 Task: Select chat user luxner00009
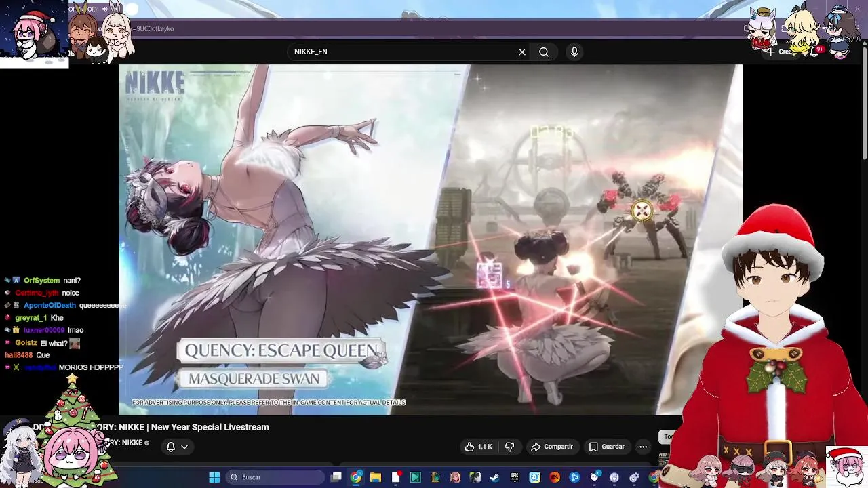44,330
